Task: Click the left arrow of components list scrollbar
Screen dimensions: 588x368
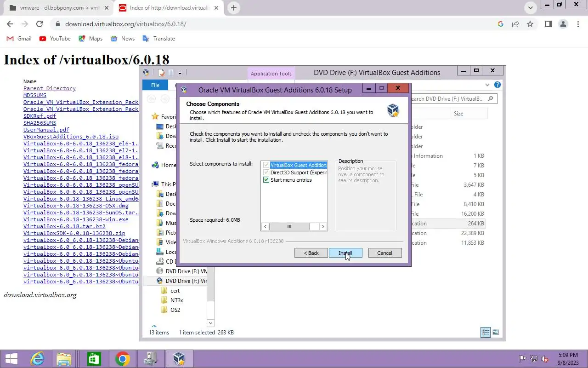Action: tap(265, 226)
